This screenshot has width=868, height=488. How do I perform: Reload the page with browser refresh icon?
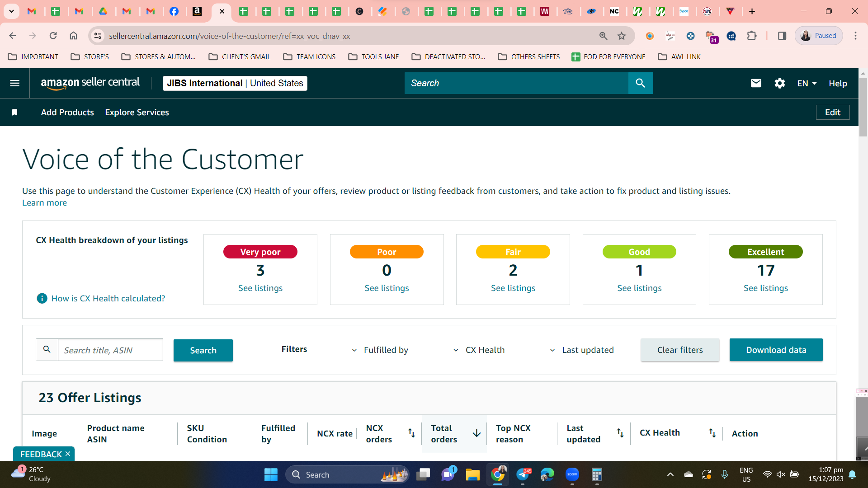point(53,36)
